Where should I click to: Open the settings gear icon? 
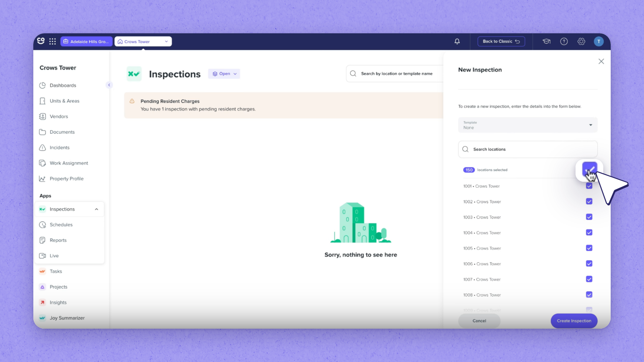pyautogui.click(x=581, y=41)
